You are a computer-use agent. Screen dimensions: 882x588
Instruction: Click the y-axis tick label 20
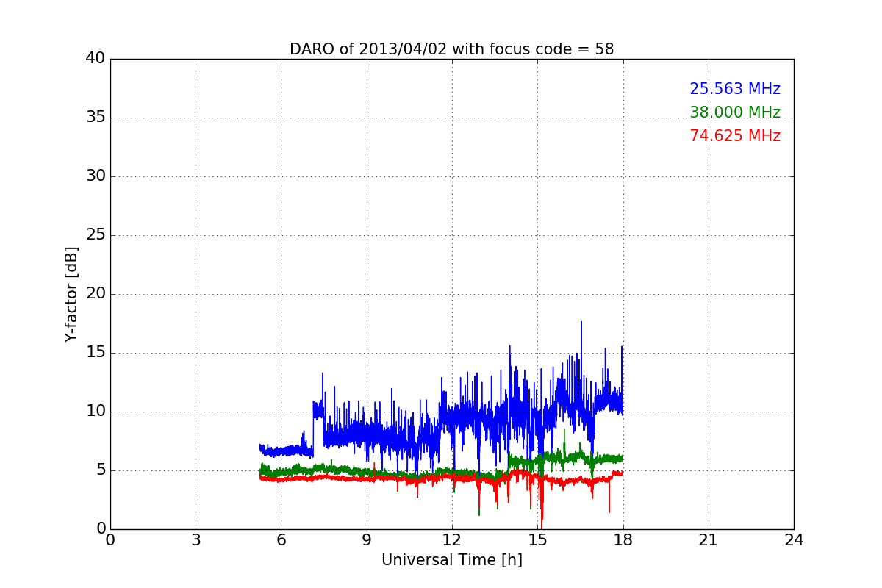point(96,294)
